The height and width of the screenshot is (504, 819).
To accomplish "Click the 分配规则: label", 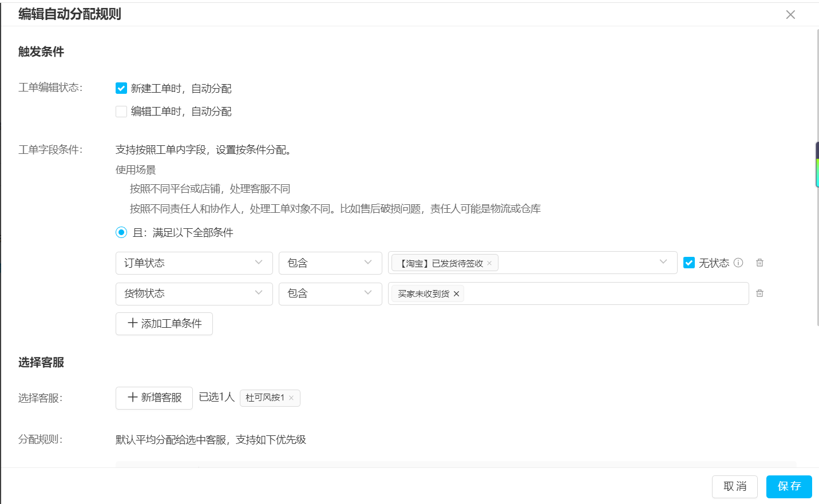I will (x=41, y=439).
